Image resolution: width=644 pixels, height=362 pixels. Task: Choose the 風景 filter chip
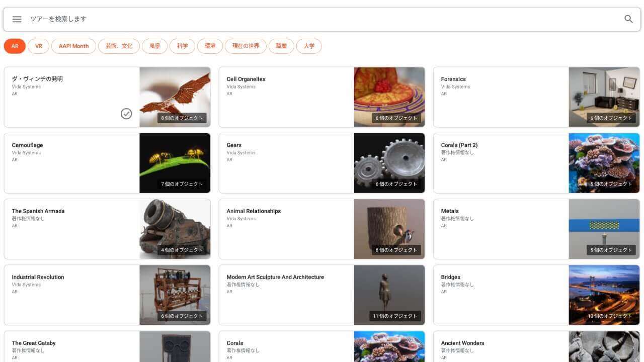click(154, 46)
